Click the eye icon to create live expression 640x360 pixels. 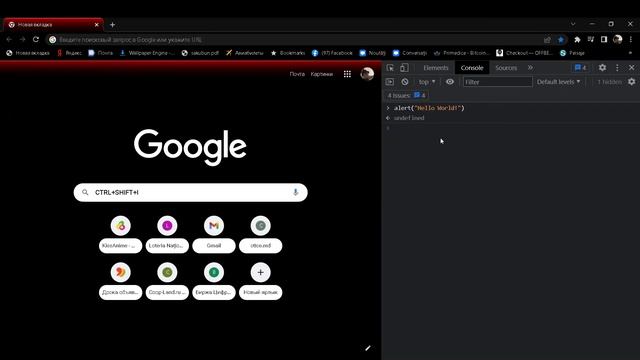point(450,82)
